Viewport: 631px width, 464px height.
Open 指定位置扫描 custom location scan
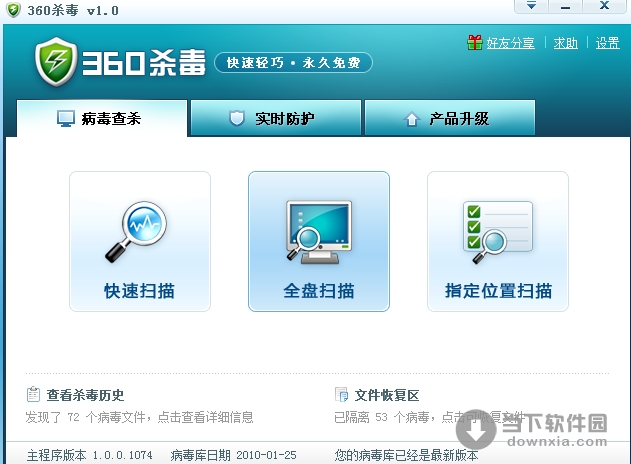498,241
